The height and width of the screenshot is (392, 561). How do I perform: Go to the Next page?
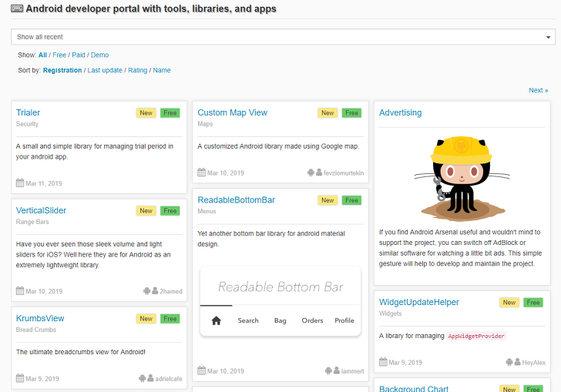point(539,90)
